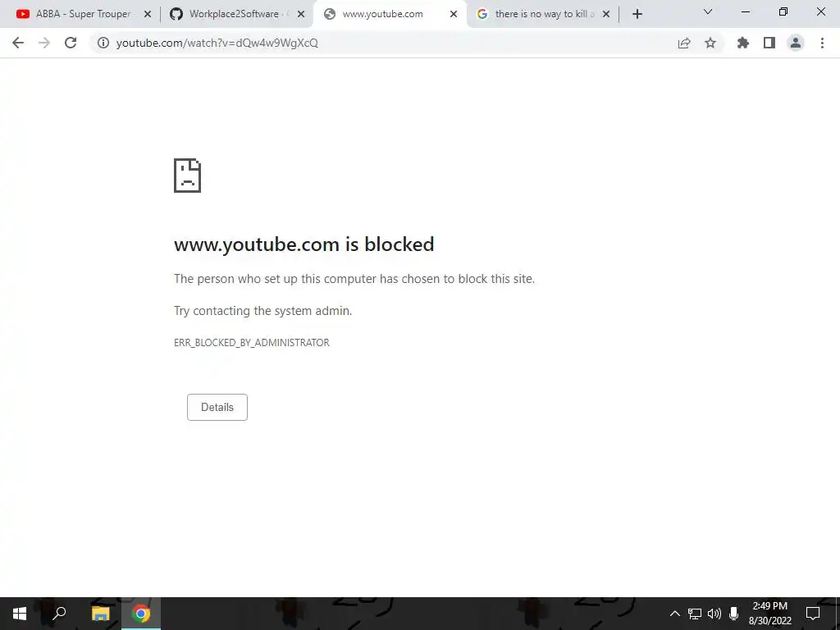Switch to Workplace2Software GitHub tab
Viewport: 840px width, 630px height.
pyautogui.click(x=237, y=14)
